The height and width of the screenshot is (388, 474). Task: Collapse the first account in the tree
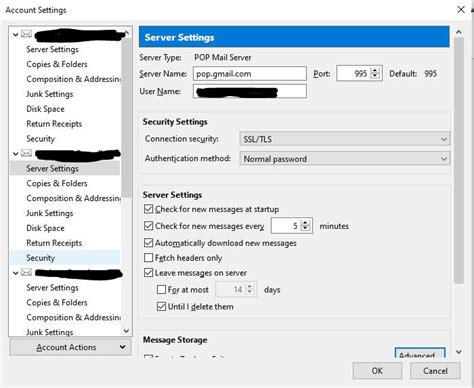pyautogui.click(x=15, y=34)
